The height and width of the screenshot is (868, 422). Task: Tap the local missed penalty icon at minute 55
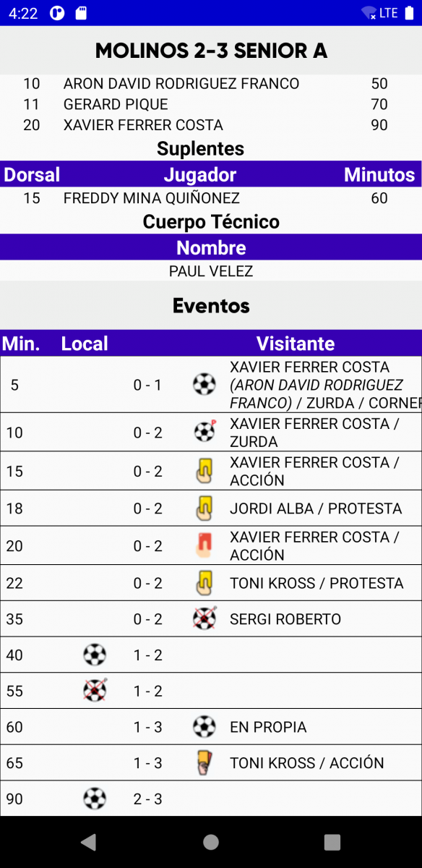(x=95, y=691)
